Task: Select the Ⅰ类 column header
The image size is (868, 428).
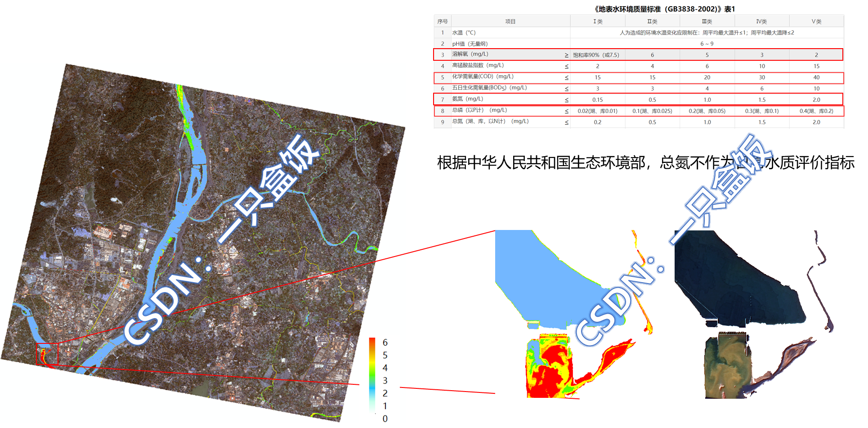Action: coord(598,22)
